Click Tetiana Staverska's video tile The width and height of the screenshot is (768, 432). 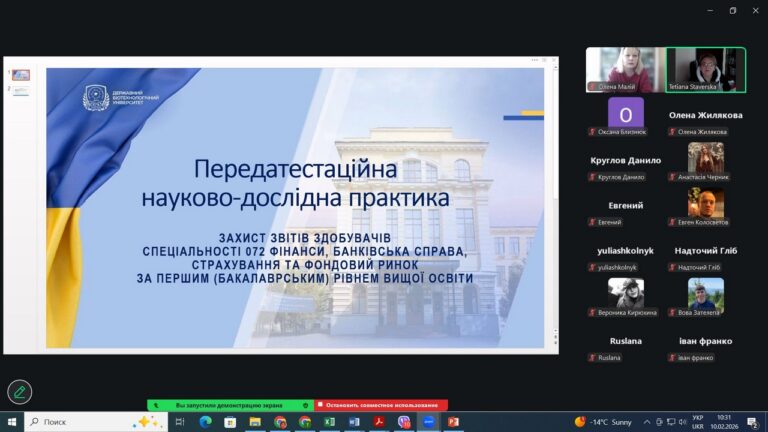click(705, 70)
